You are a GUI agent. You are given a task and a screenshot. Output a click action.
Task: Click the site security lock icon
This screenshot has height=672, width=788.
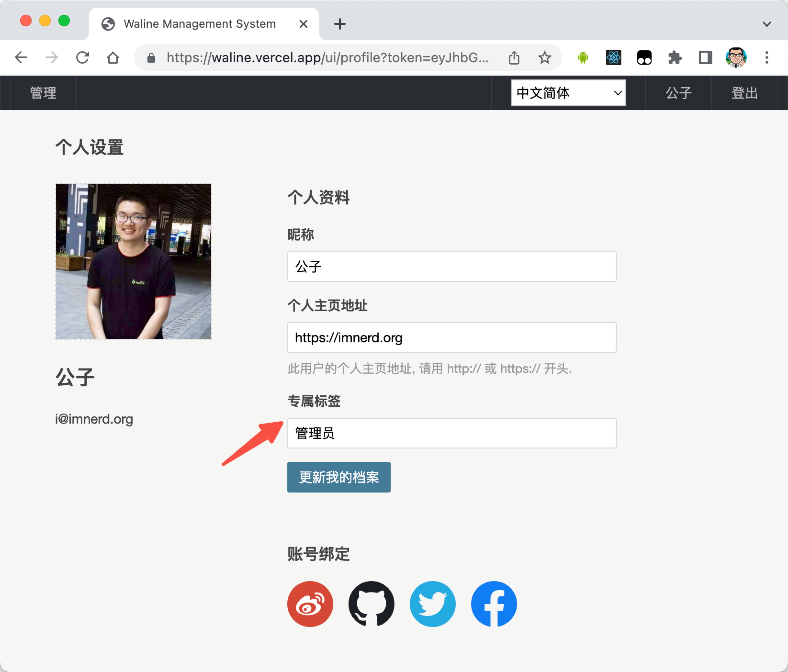(x=151, y=57)
